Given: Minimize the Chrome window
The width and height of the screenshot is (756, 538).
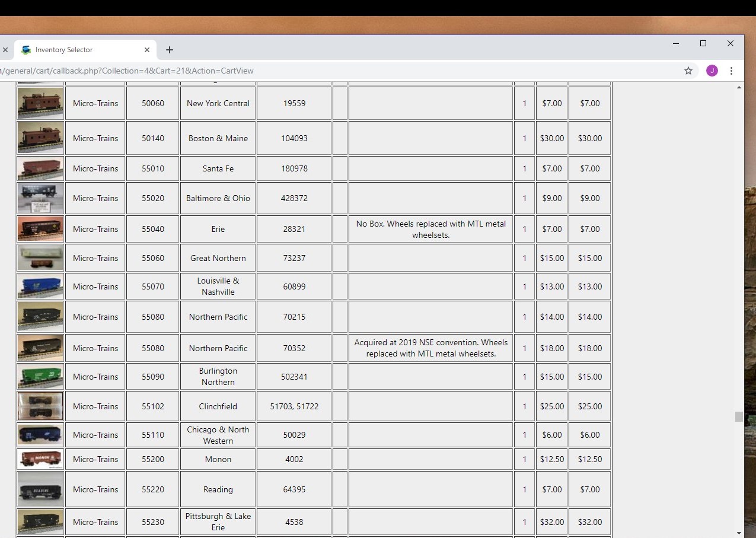Looking at the screenshot, I should coord(676,43).
